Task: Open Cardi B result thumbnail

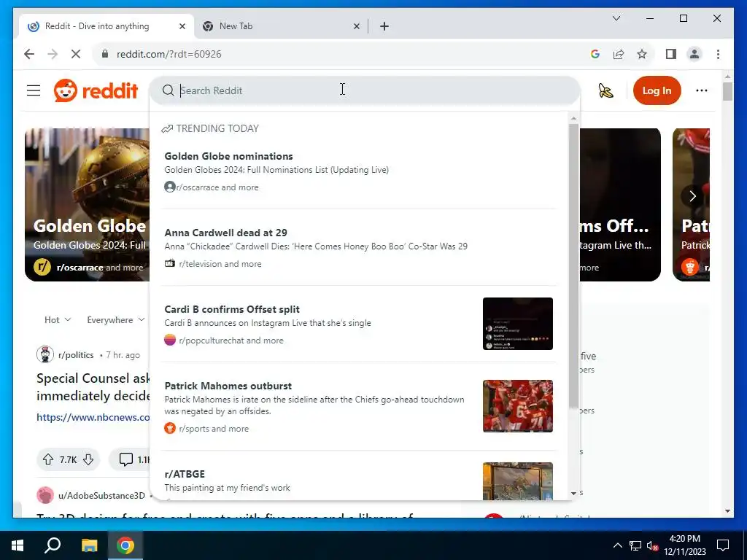Action: tap(518, 324)
